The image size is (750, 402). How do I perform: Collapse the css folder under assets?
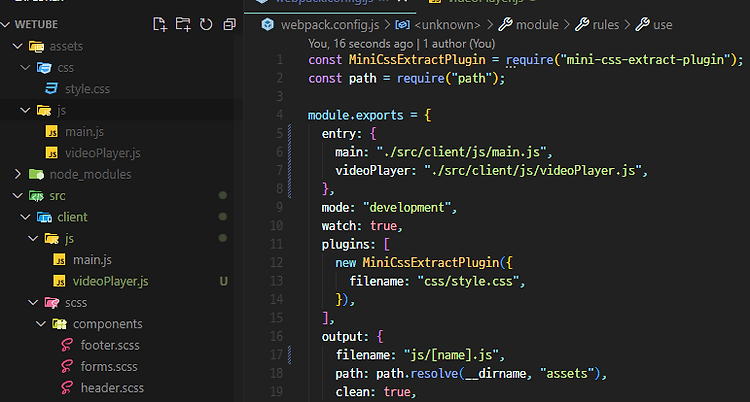[x=25, y=67]
